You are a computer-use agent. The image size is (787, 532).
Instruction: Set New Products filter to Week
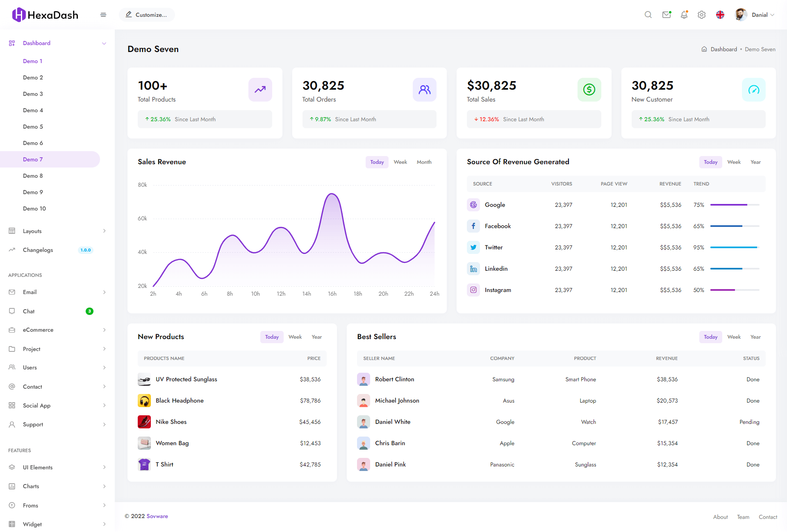[x=295, y=337]
